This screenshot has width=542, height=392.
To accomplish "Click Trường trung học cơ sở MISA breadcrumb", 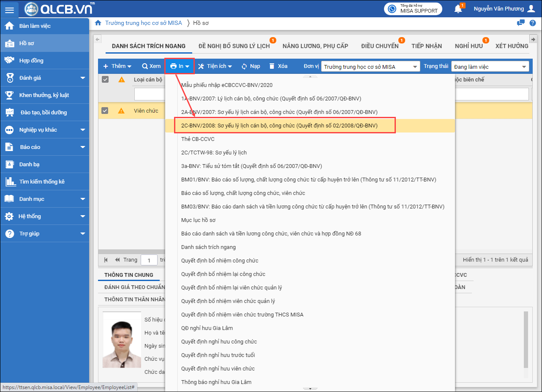I will coord(143,23).
